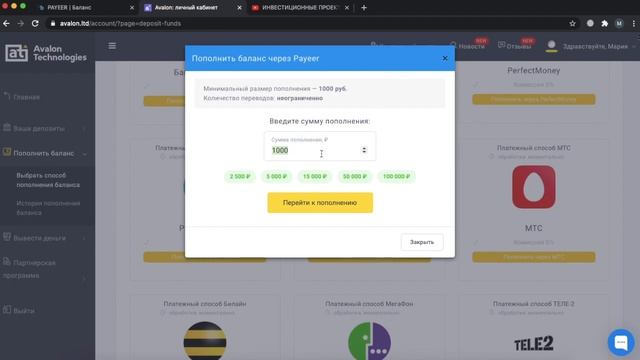
Task: Click the Вывести деньги sidebar icon
Action: coord(7,237)
